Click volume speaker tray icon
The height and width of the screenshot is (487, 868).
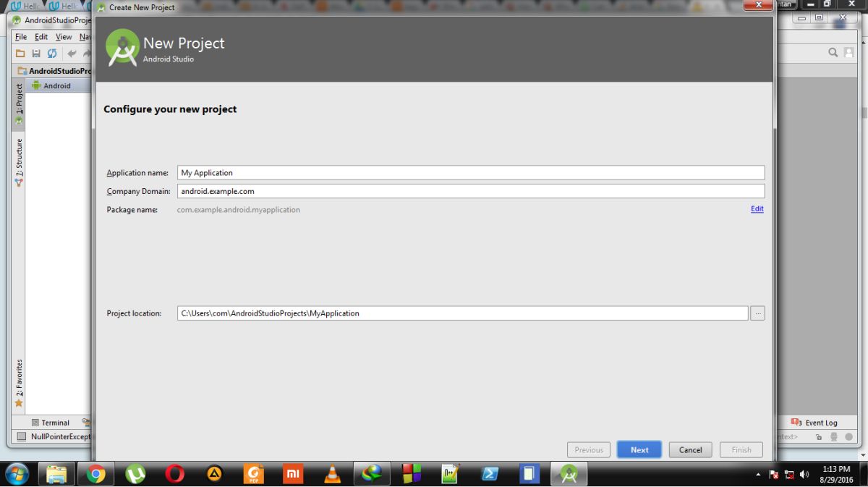(x=803, y=474)
